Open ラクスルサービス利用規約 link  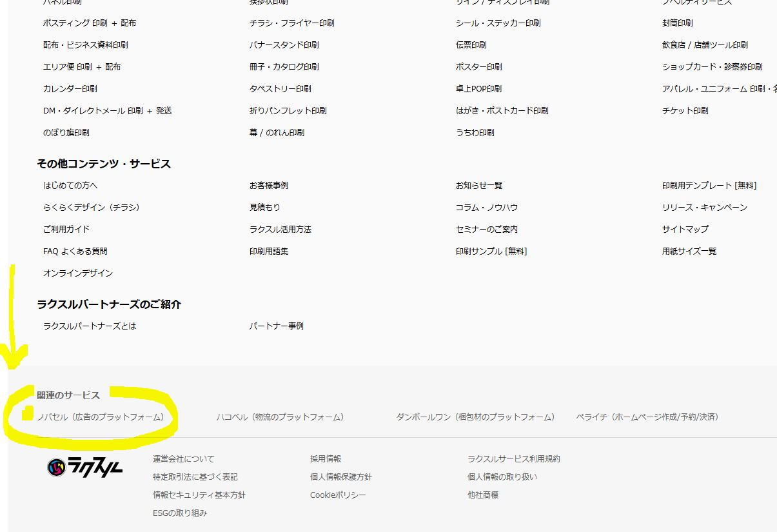(514, 459)
